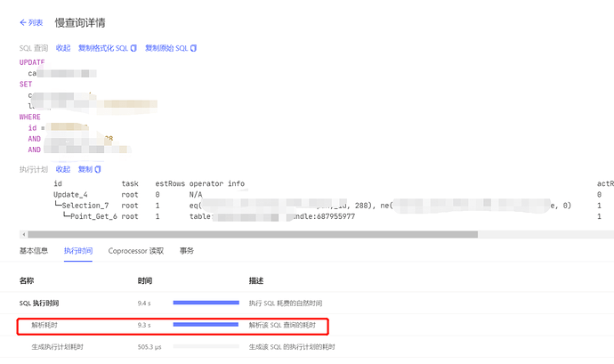The height and width of the screenshot is (364, 614).
Task: Click the operator info header in plan
Action: tap(217, 183)
